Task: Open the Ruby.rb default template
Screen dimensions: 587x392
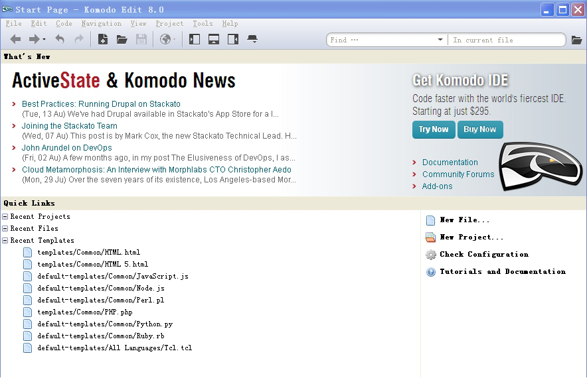Action: click(x=101, y=336)
